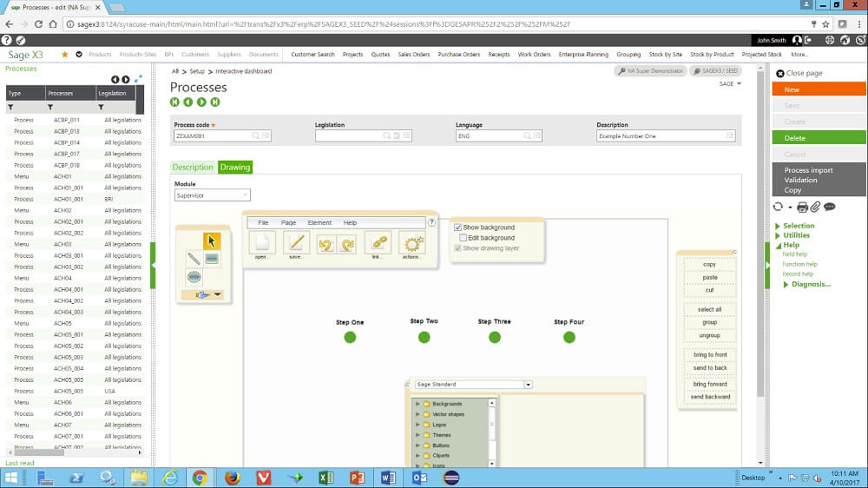Click the link chain icon
Image resolution: width=868 pixels, height=488 pixels.
378,243
